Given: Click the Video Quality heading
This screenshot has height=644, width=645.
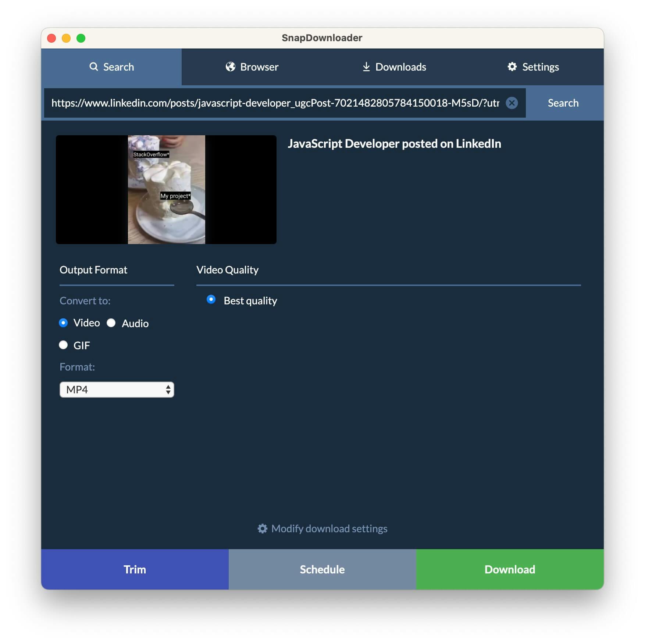Looking at the screenshot, I should pos(227,270).
